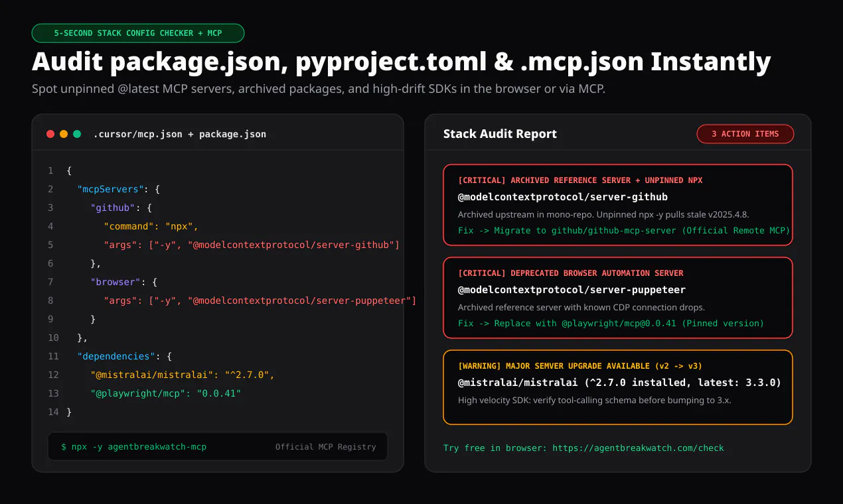Click the "browser" key in the code
The width and height of the screenshot is (843, 504).
point(117,283)
